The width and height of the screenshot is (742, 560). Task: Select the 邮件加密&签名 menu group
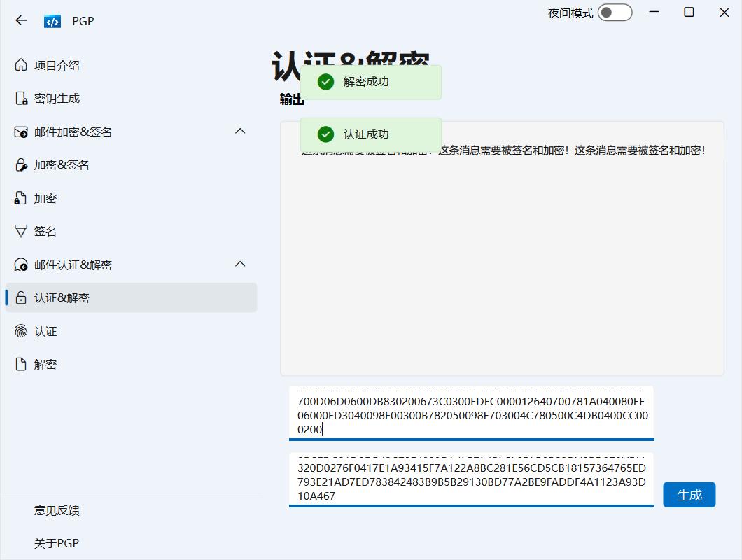131,132
